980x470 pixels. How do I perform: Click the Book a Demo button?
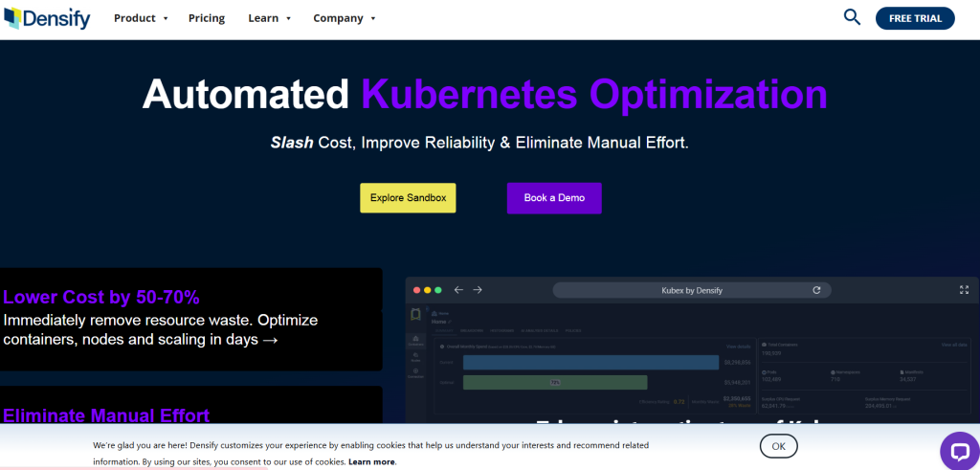(554, 197)
